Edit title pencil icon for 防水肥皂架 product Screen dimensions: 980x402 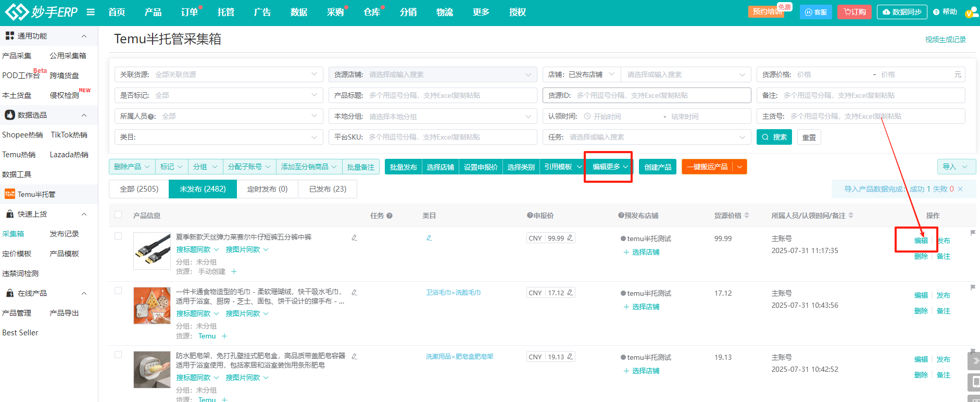tap(354, 356)
